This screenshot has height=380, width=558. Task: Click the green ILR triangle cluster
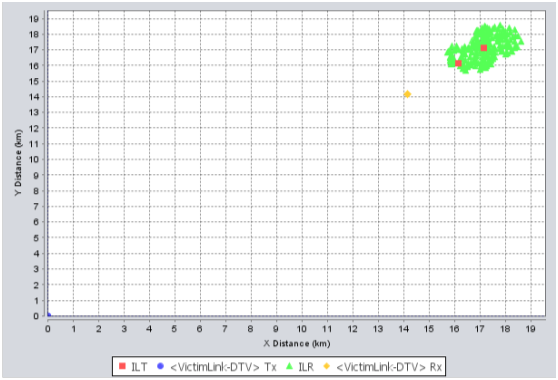click(484, 48)
